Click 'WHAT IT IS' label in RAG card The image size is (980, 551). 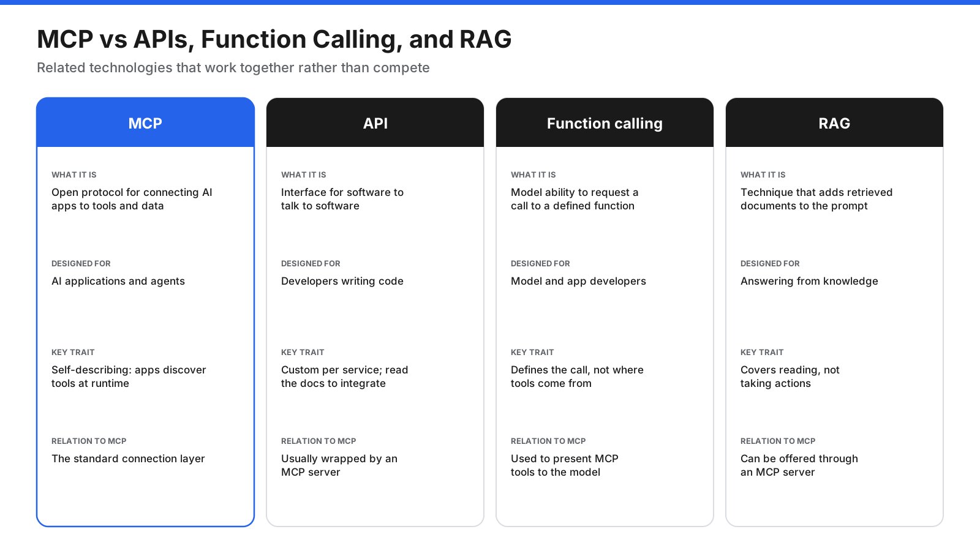coord(763,174)
